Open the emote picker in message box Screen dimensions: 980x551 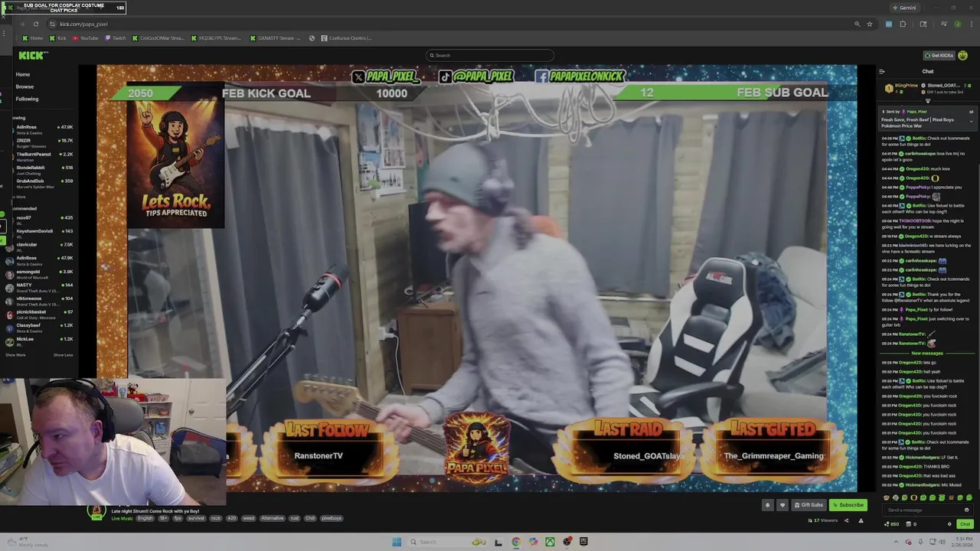(x=967, y=510)
